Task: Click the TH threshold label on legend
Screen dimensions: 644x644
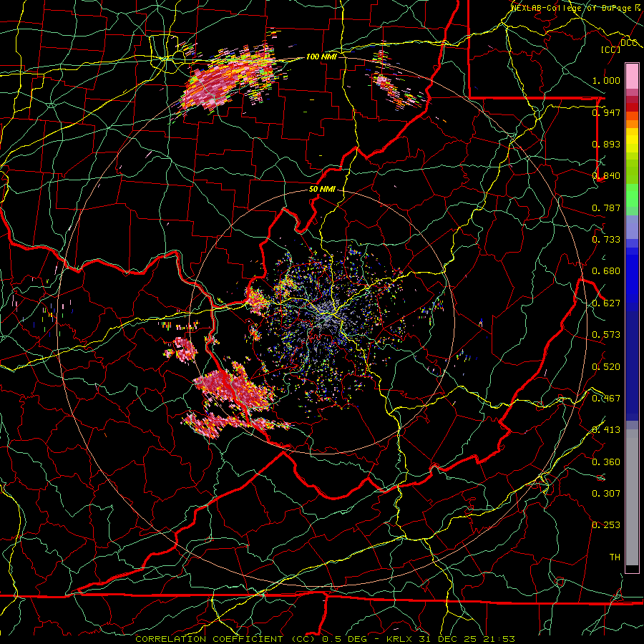Action: click(x=615, y=557)
